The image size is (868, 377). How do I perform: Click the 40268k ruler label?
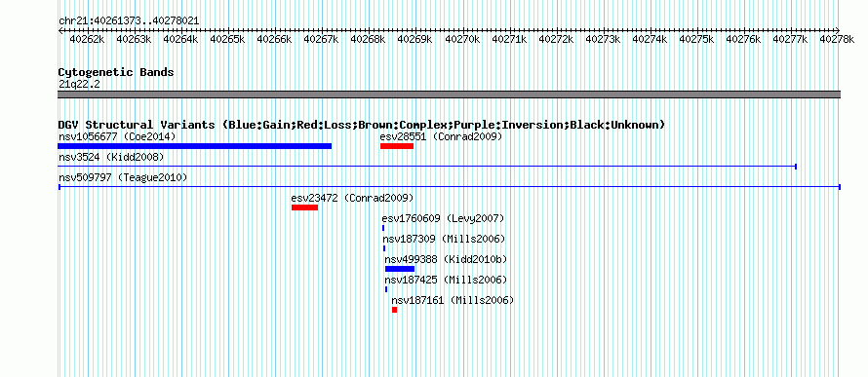coord(368,39)
